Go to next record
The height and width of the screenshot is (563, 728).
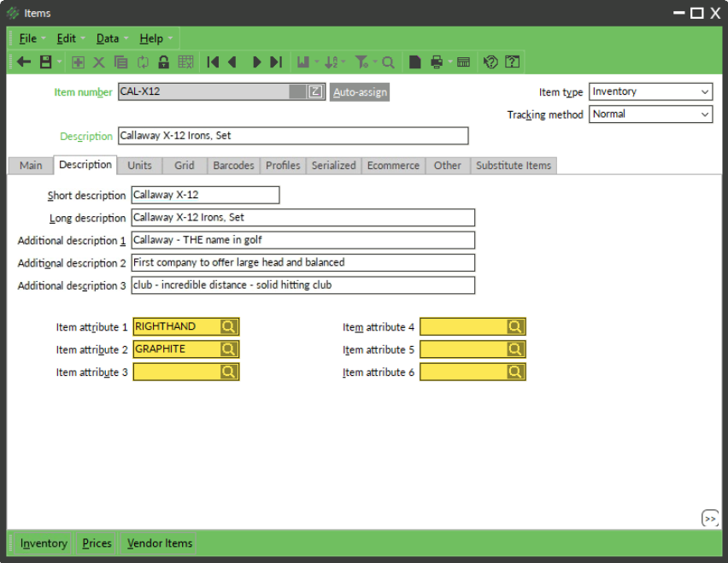[256, 62]
